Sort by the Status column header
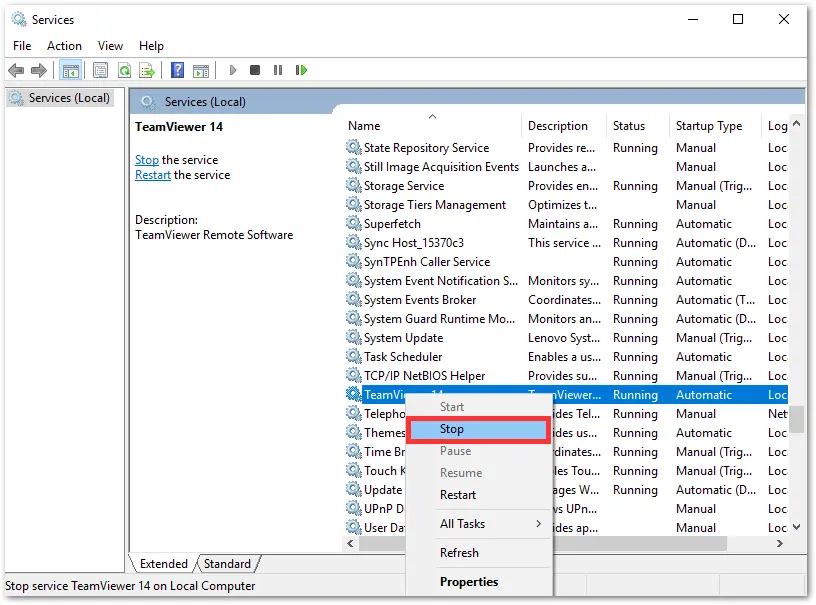Image resolution: width=816 pixels, height=605 pixels. (638, 126)
